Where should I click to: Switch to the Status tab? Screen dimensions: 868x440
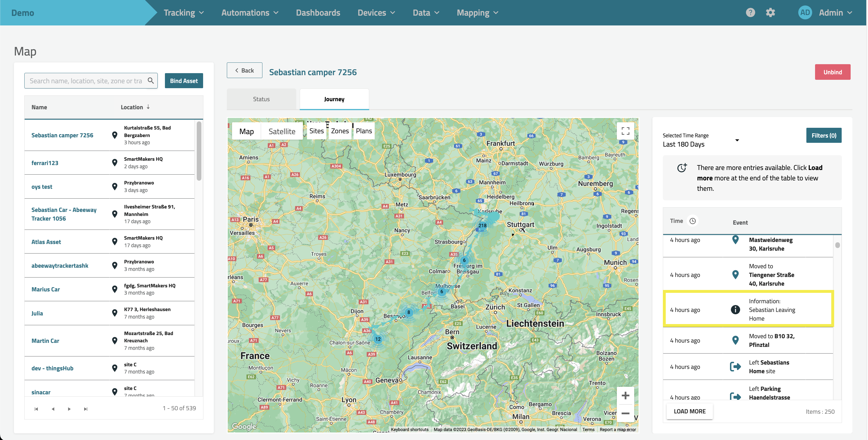[x=261, y=99]
